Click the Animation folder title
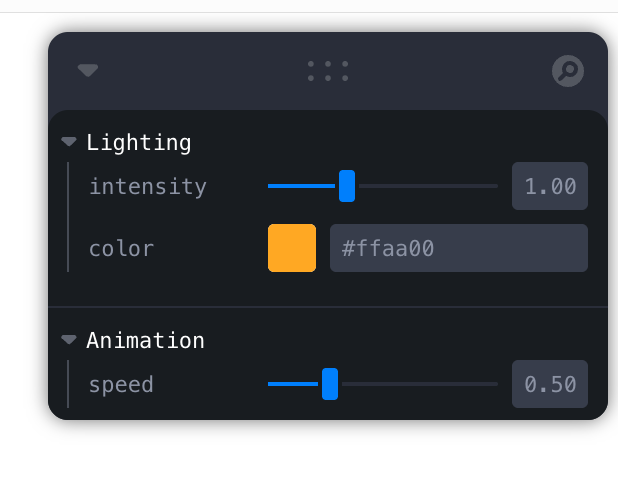 click(145, 340)
